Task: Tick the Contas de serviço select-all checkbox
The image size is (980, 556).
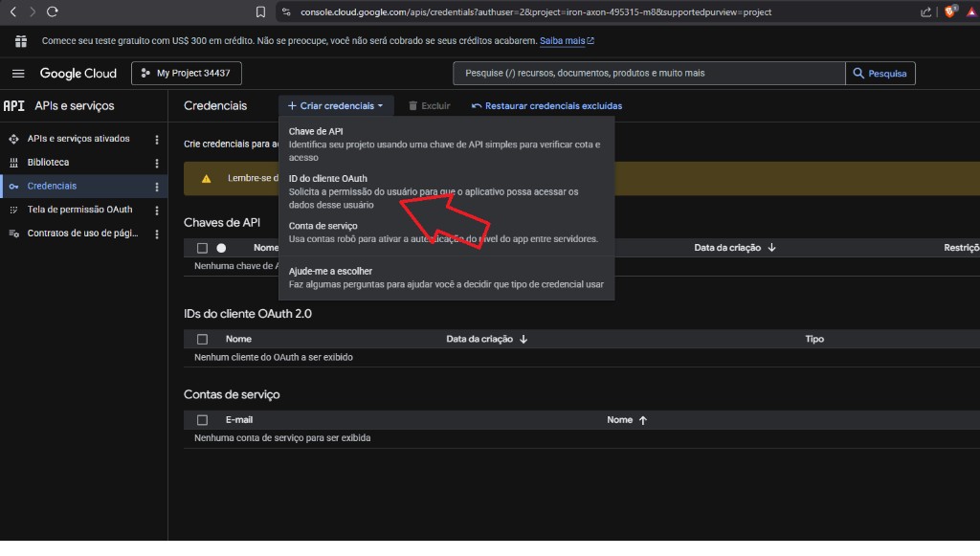Action: tap(202, 420)
